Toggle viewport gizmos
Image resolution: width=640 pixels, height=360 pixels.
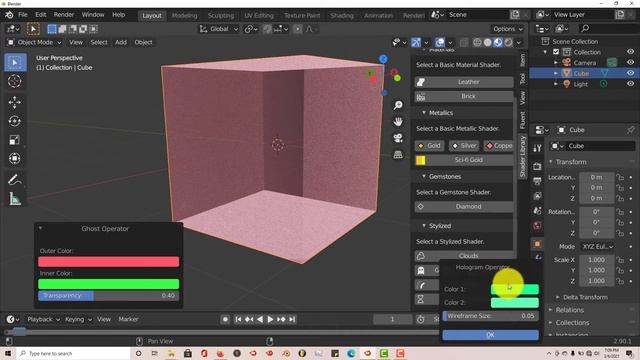pos(416,42)
